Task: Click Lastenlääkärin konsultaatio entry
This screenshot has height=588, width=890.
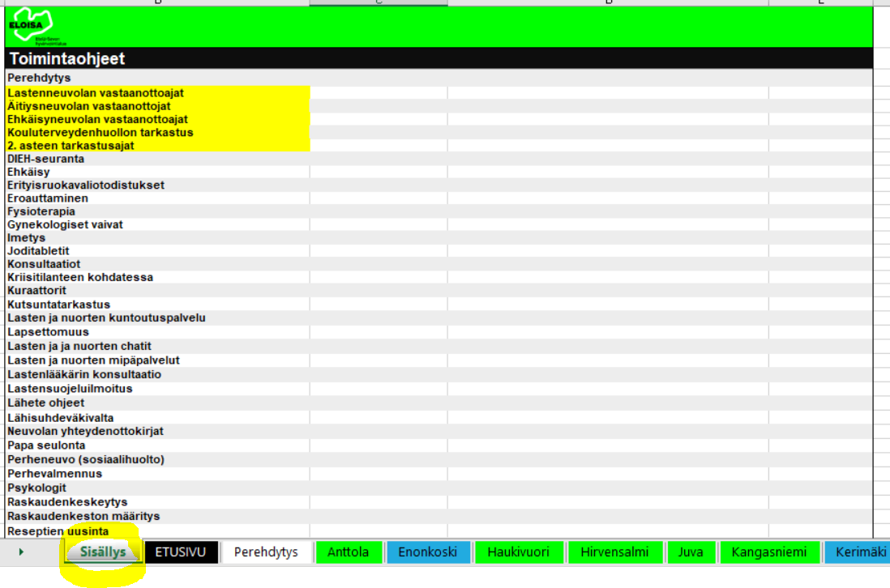Action: point(84,374)
